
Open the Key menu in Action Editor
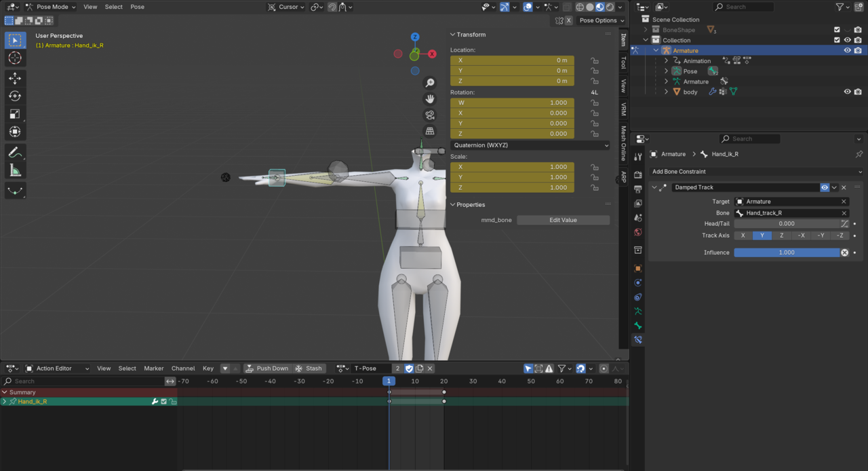tap(208, 369)
